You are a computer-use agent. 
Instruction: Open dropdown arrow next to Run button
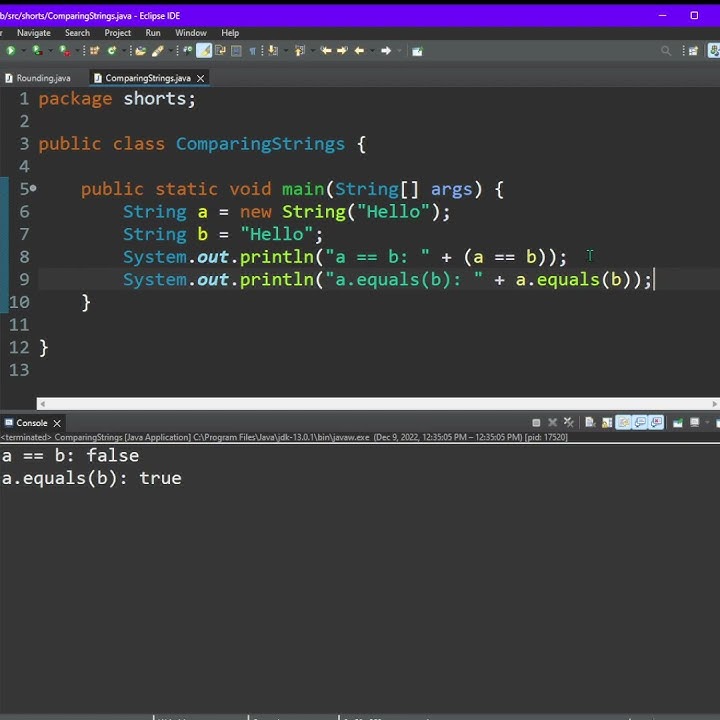[x=23, y=51]
